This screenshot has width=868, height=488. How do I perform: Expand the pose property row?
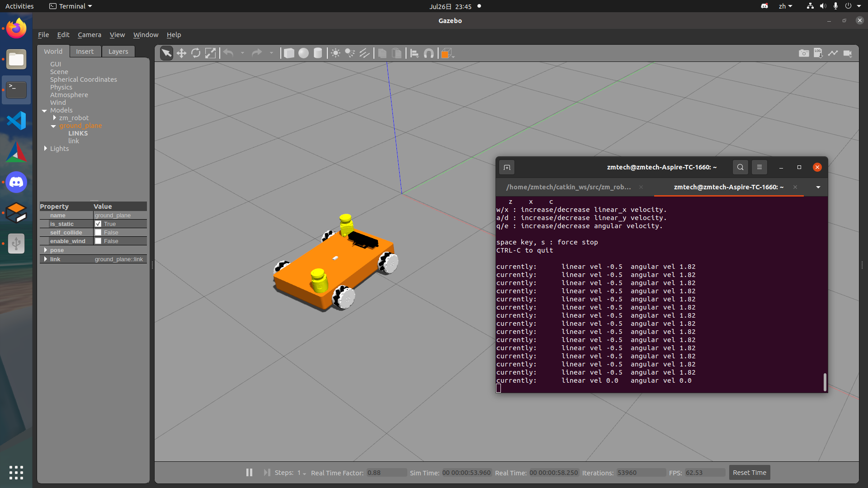[x=45, y=250]
